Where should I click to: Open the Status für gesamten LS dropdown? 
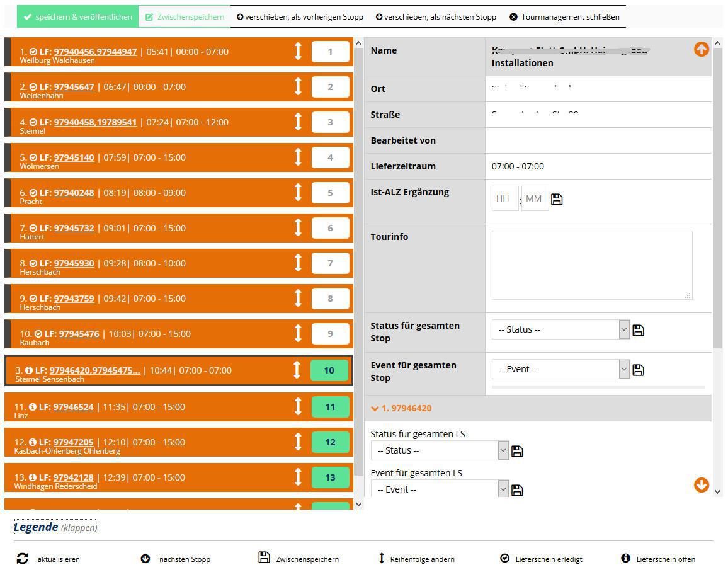click(x=440, y=450)
